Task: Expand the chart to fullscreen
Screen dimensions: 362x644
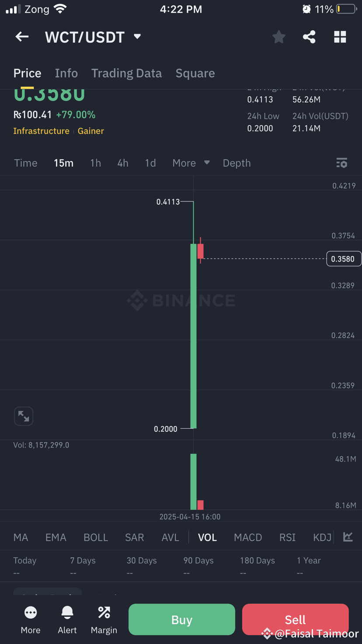Action: (x=24, y=416)
